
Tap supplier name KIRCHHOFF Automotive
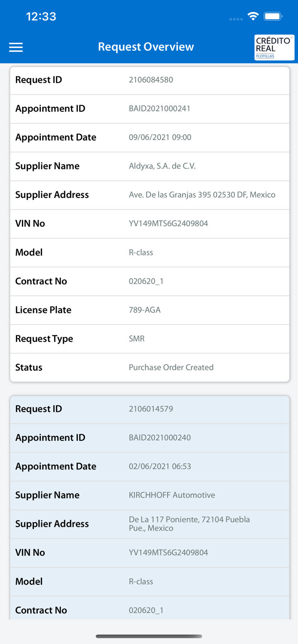172,495
